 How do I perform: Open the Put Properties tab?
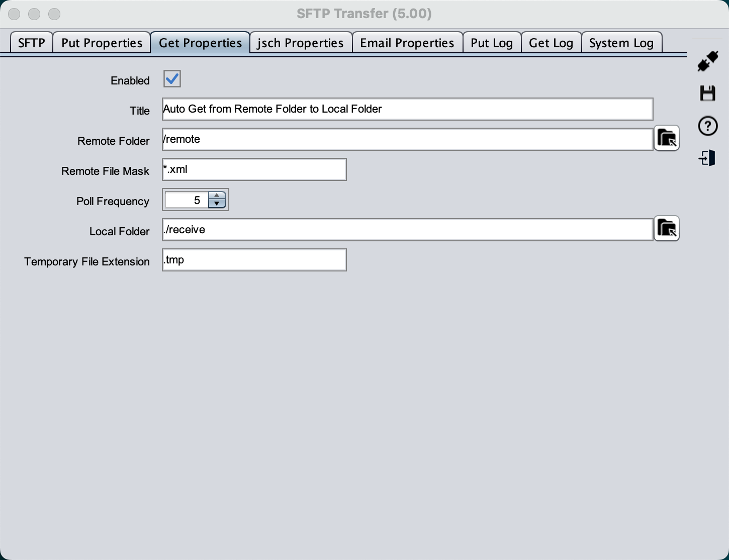click(x=102, y=43)
